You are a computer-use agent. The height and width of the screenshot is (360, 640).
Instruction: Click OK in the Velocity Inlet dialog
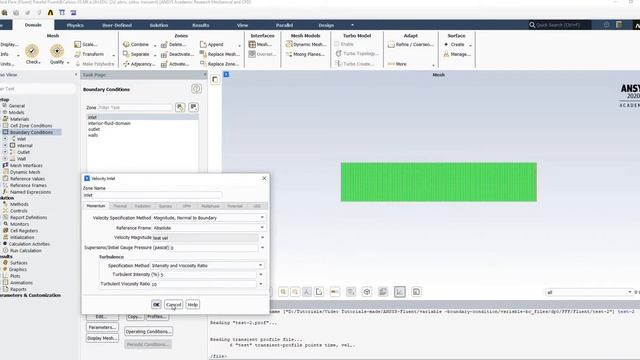pyautogui.click(x=156, y=304)
